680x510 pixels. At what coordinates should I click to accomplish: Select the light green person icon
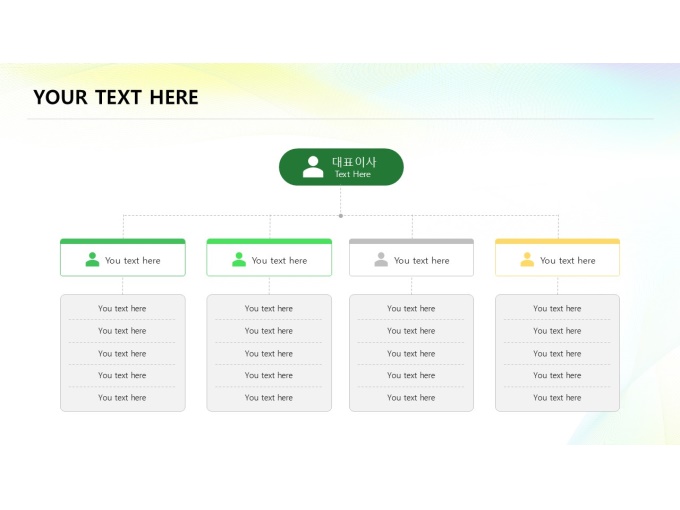pyautogui.click(x=239, y=260)
